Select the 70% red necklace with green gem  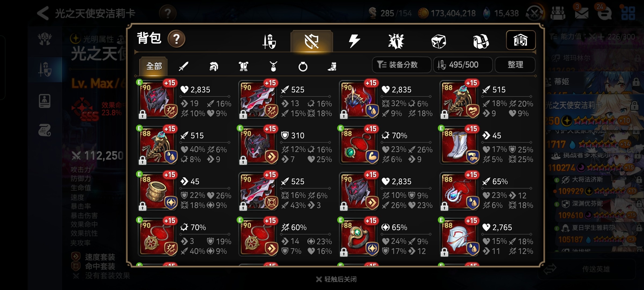359,146
